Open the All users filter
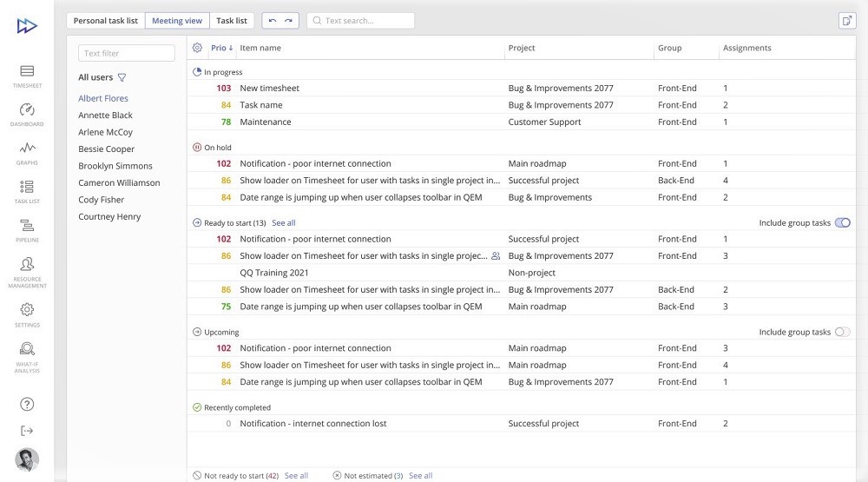 pos(122,77)
